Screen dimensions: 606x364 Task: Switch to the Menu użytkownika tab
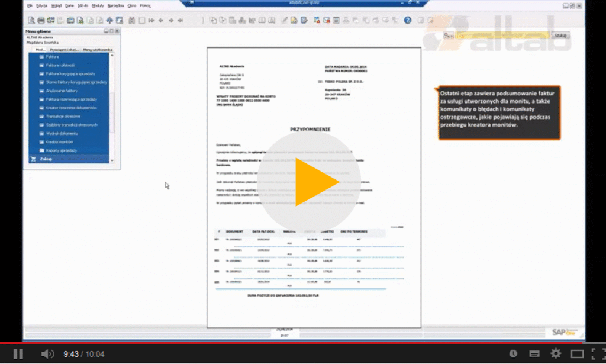pyautogui.click(x=99, y=50)
